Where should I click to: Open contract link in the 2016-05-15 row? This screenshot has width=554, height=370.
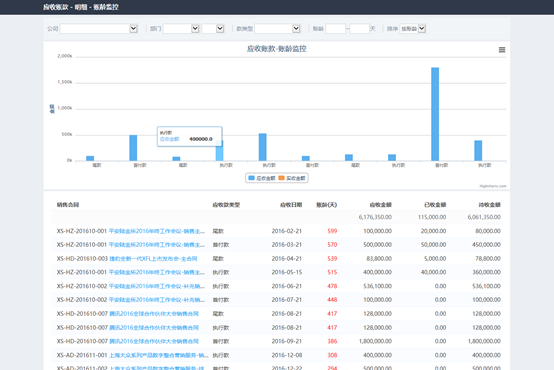(x=157, y=272)
